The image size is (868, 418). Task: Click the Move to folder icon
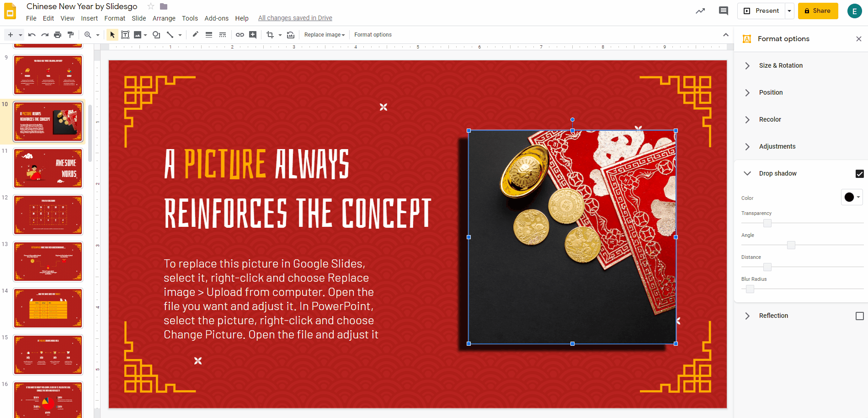164,6
